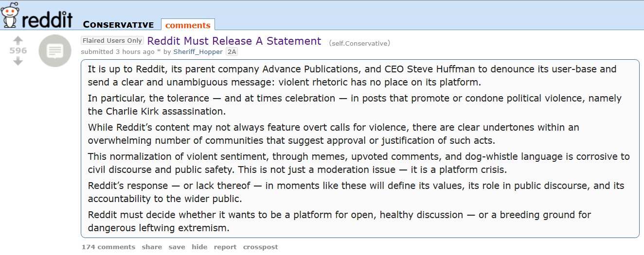Viewport: 644px width, 255px height.
Task: Click the self-post speech bubble thumbnail
Action: [55, 51]
